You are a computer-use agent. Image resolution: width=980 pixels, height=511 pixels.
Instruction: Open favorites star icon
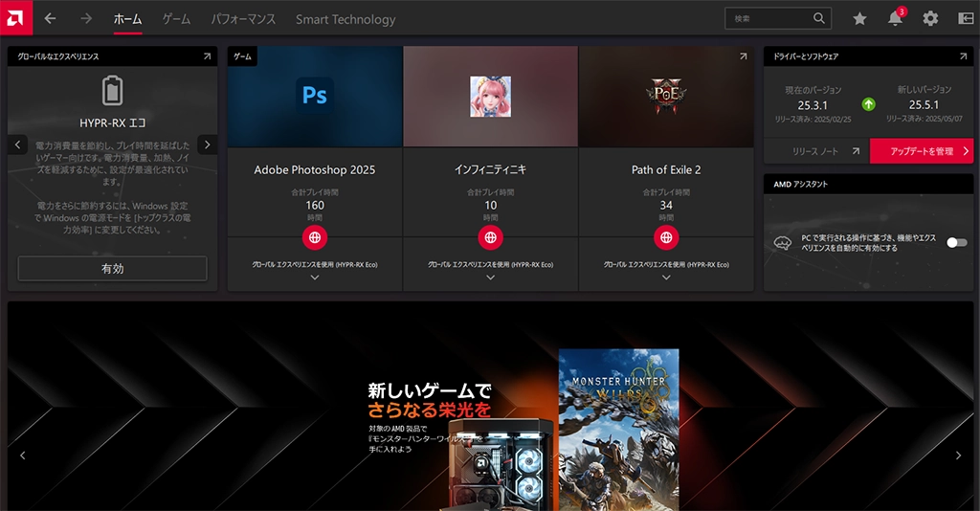(x=860, y=19)
